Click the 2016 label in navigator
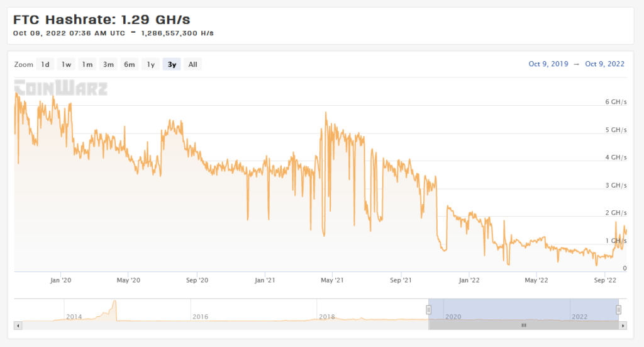 point(201,317)
